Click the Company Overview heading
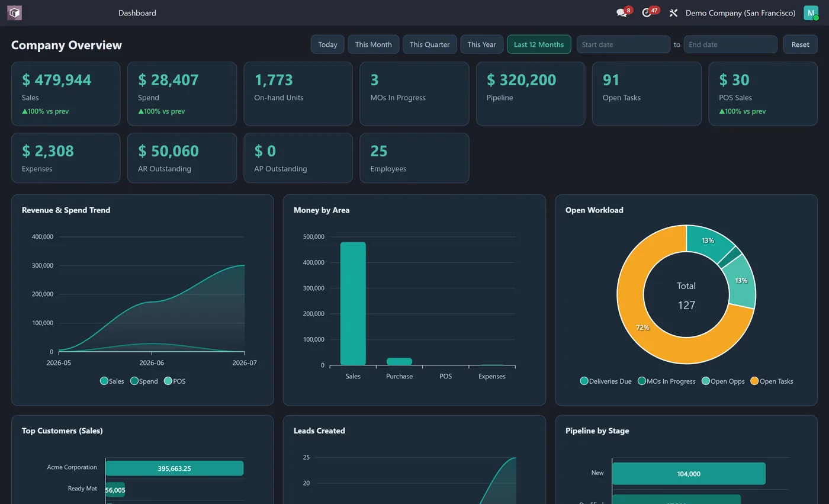This screenshot has height=504, width=829. (66, 45)
